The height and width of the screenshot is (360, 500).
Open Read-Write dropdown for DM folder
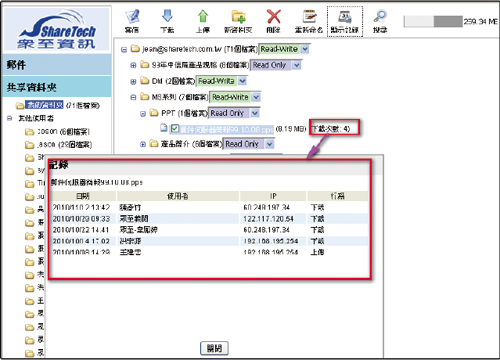(x=242, y=81)
